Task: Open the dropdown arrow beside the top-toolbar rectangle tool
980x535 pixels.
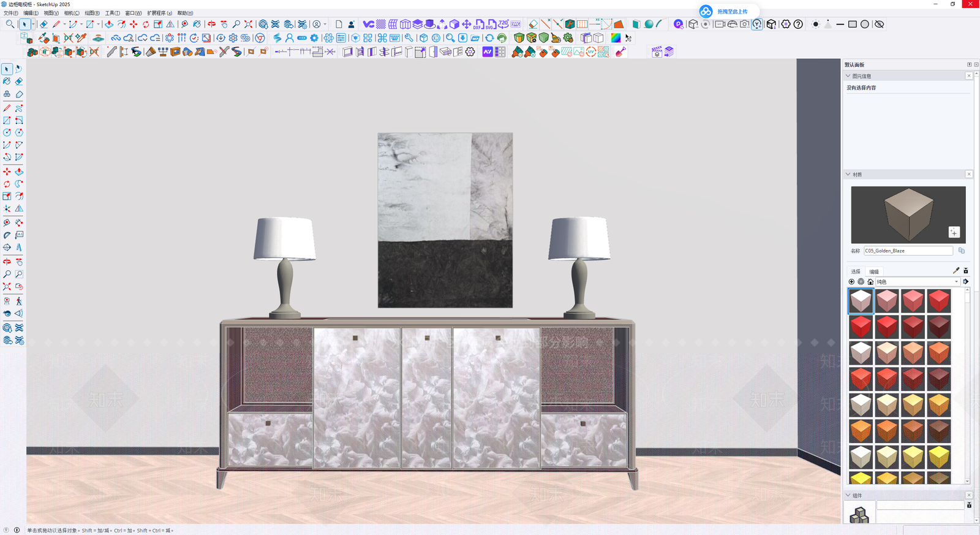Action: (99, 25)
